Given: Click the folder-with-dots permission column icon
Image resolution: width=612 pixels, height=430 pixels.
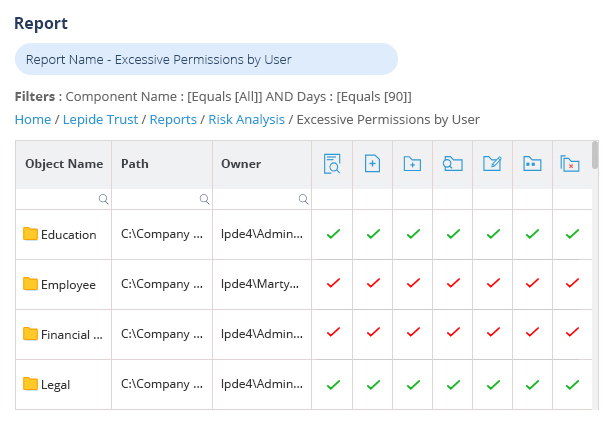Looking at the screenshot, I should tap(532, 164).
